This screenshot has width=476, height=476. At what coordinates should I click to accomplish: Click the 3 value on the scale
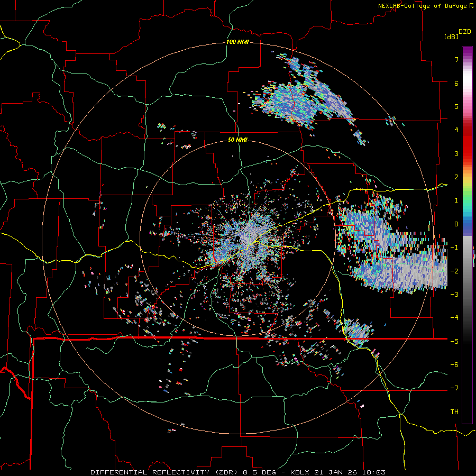point(456,153)
